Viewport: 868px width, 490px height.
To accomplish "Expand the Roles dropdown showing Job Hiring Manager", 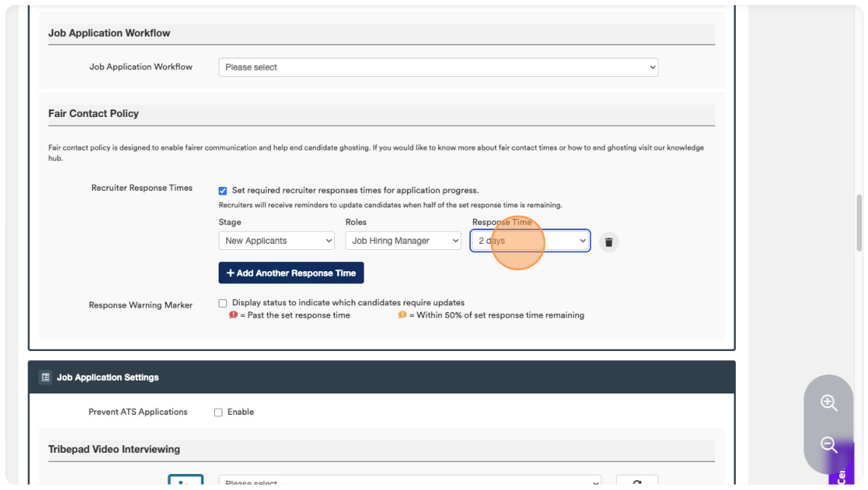I will click(x=403, y=241).
